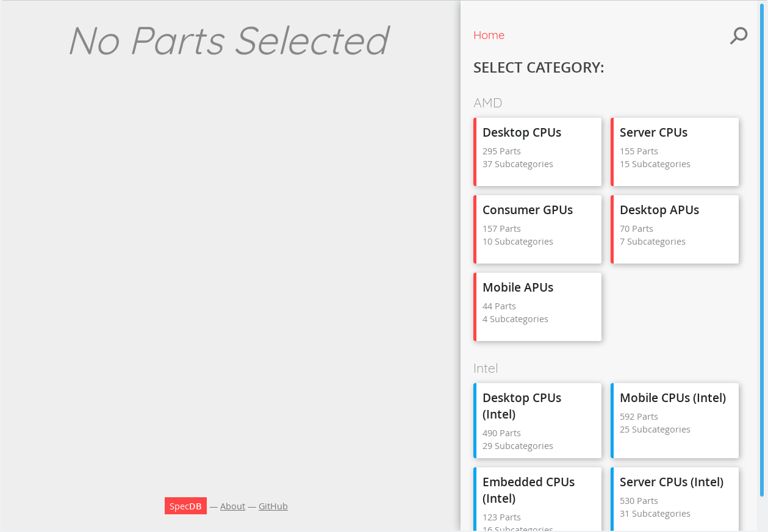768x532 pixels.
Task: Choose the Desktop APUs card
Action: tap(675, 229)
